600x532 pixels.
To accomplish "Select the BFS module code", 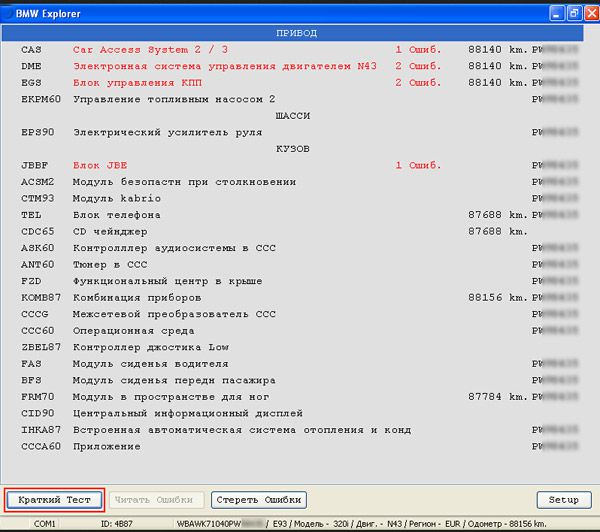I will click(31, 380).
